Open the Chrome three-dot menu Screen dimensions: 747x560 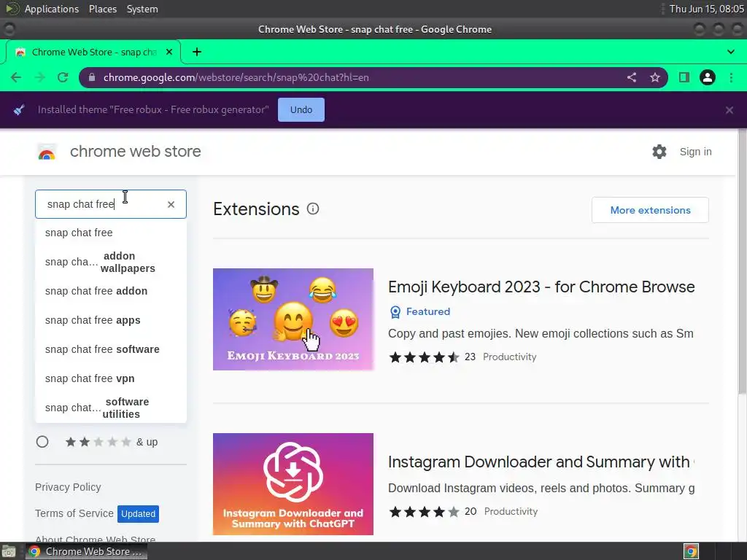pyautogui.click(x=731, y=77)
